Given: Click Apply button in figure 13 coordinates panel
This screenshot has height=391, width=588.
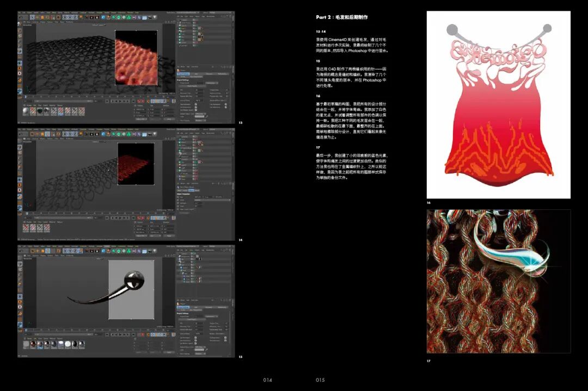Looking at the screenshot, I should [169, 119].
